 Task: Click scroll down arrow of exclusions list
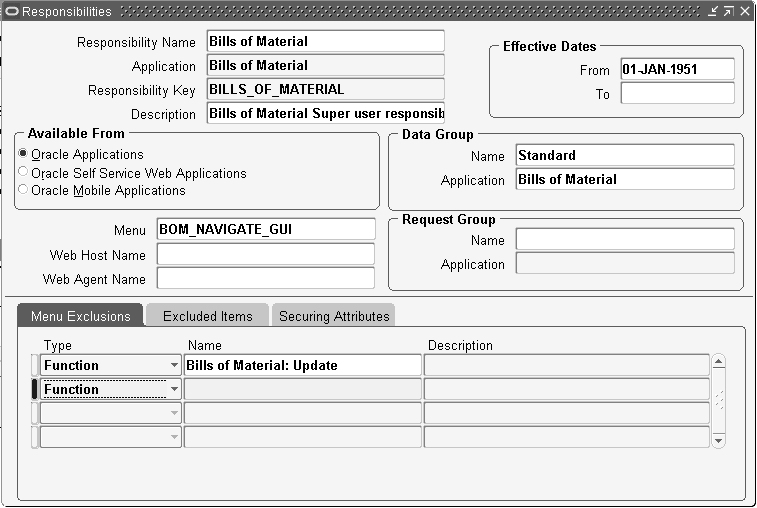[x=718, y=440]
